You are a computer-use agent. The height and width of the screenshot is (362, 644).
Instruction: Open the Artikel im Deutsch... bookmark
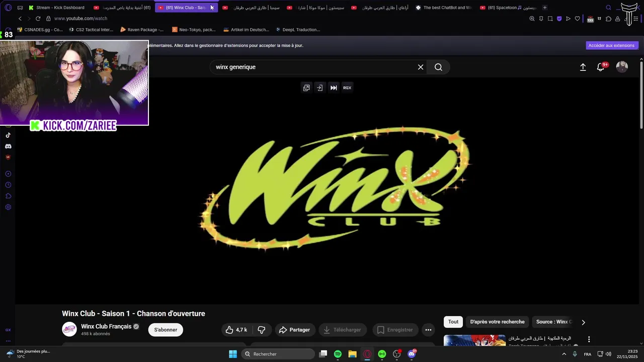246,30
